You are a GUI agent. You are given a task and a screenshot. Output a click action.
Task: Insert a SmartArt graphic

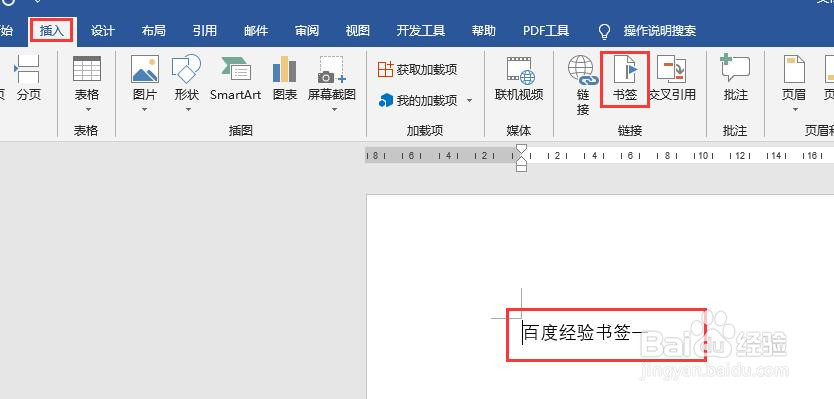[235, 78]
